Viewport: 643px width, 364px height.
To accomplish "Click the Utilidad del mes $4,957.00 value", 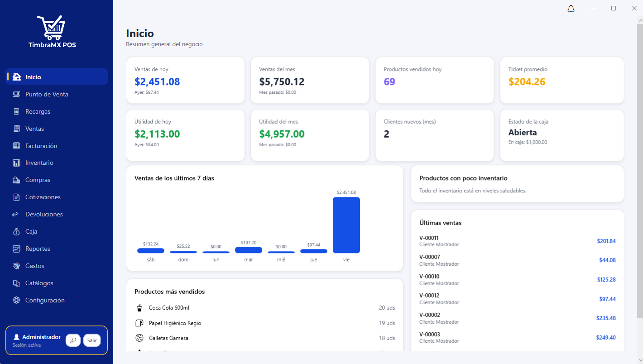I will pos(282,134).
